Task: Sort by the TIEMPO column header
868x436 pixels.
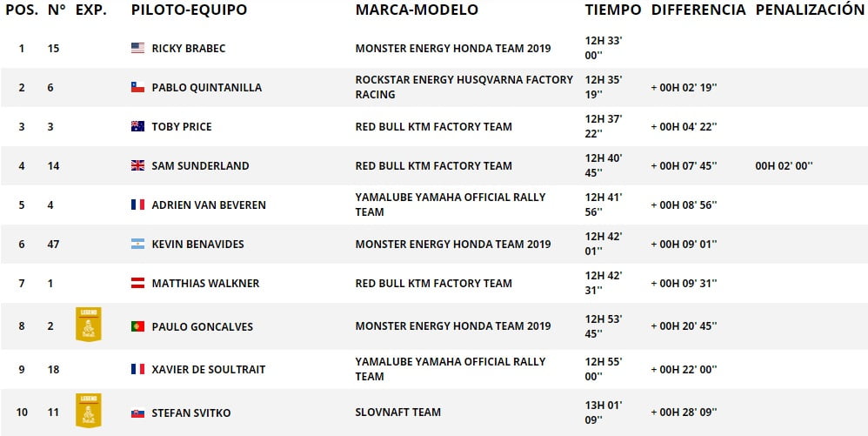Action: pyautogui.click(x=613, y=10)
